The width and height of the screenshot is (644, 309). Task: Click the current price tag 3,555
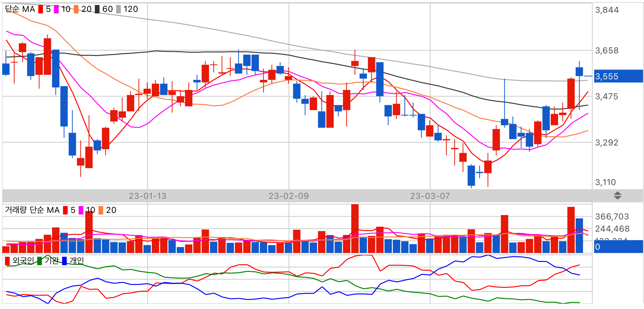[618, 76]
